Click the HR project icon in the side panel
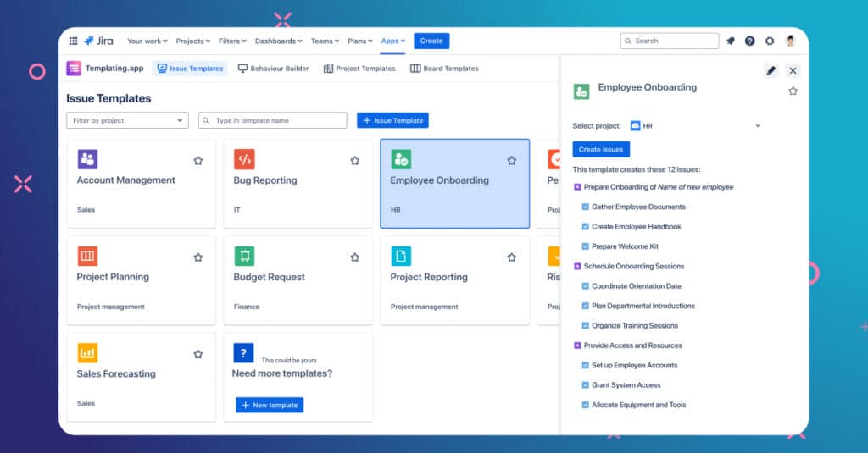Viewport: 868px width, 453px height. 636,126
